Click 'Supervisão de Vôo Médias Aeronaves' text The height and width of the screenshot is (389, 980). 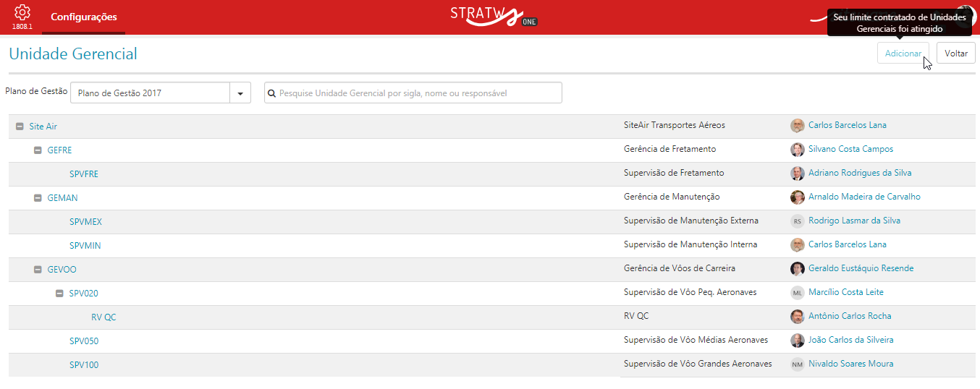(x=696, y=340)
